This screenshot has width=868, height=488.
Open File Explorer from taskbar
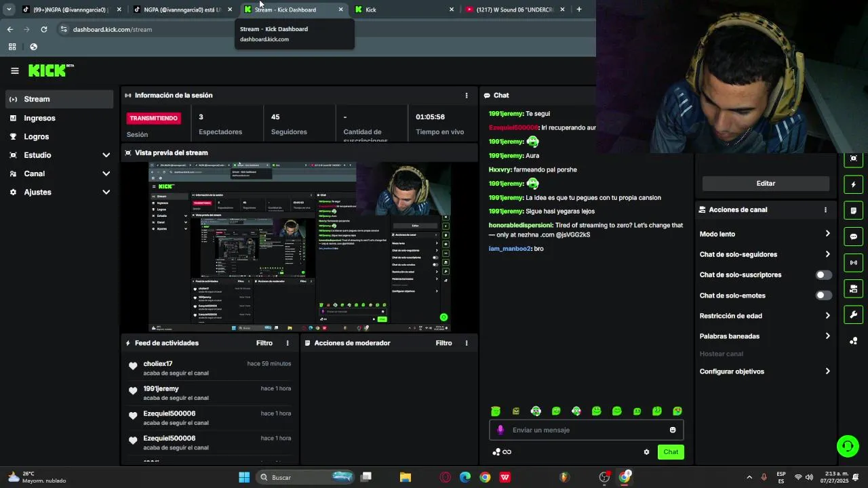pyautogui.click(x=406, y=477)
